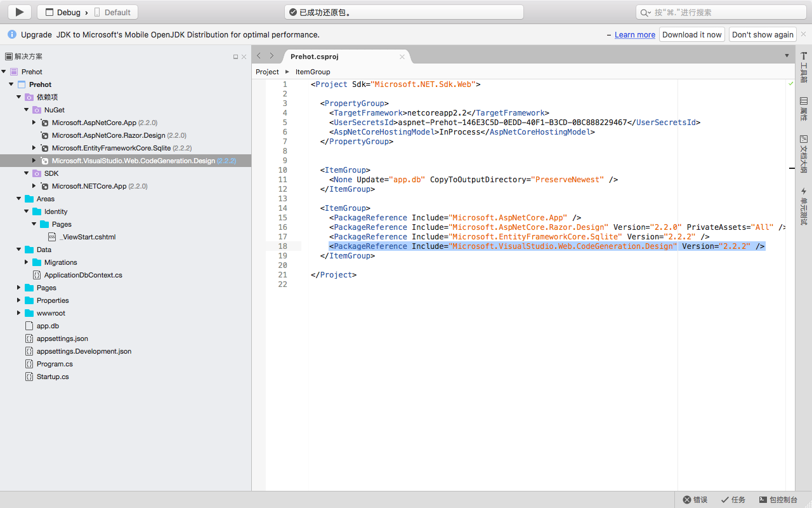Click the Don't show again button
The width and height of the screenshot is (812, 508).
(763, 35)
